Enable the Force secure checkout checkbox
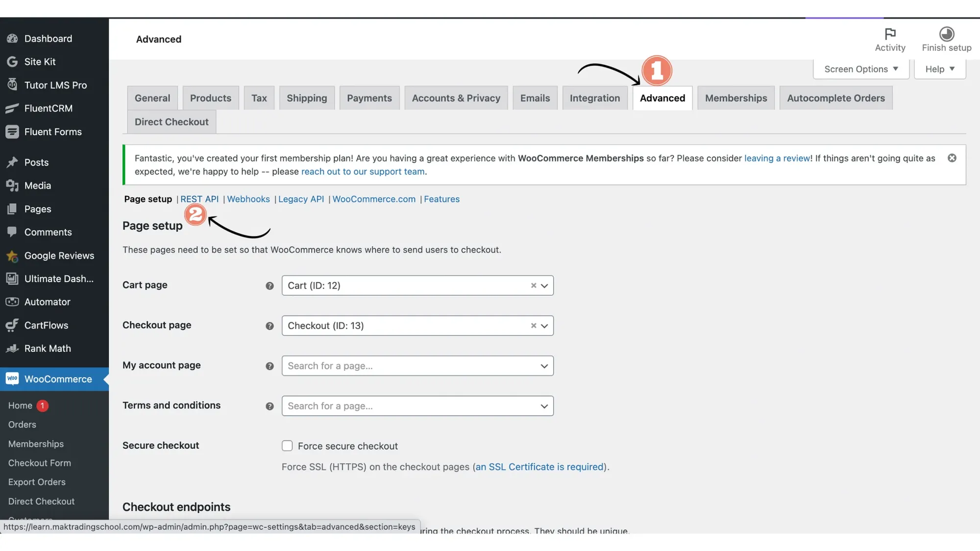980x551 pixels. [287, 446]
